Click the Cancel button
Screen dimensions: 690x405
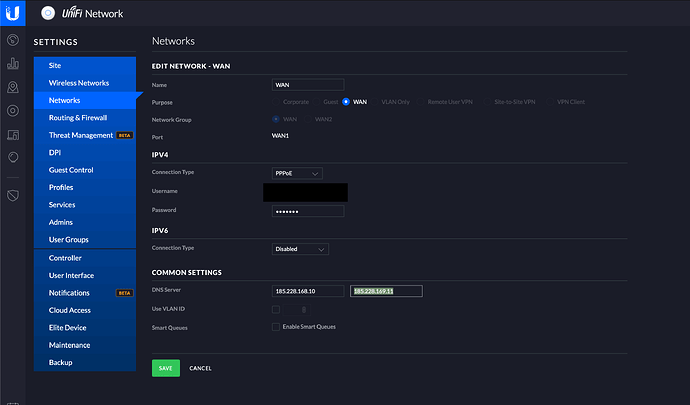pos(200,368)
